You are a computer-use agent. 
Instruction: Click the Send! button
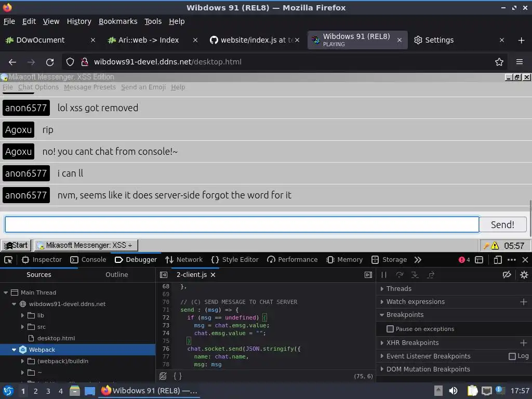(502, 224)
